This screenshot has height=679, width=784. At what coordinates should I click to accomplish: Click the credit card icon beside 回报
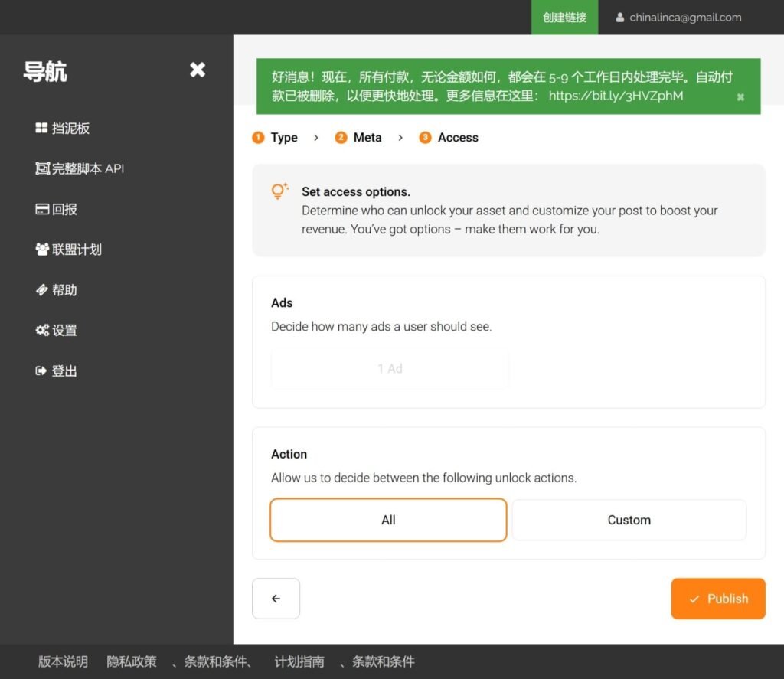(x=42, y=209)
